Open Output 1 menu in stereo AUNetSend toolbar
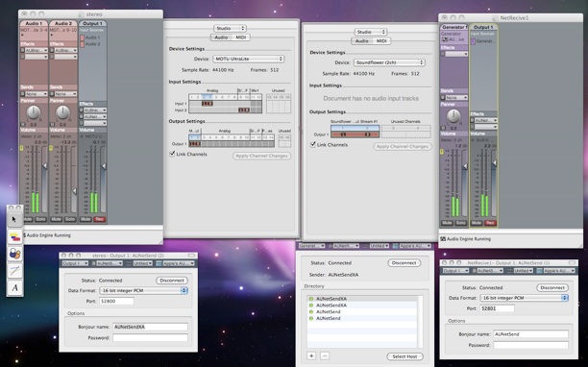This screenshot has height=367, width=588. [x=75, y=263]
